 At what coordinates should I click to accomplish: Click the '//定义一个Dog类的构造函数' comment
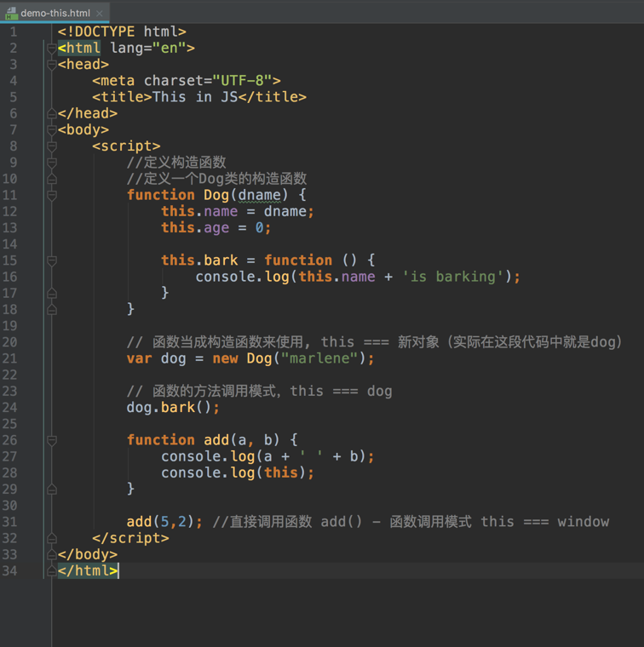216,179
